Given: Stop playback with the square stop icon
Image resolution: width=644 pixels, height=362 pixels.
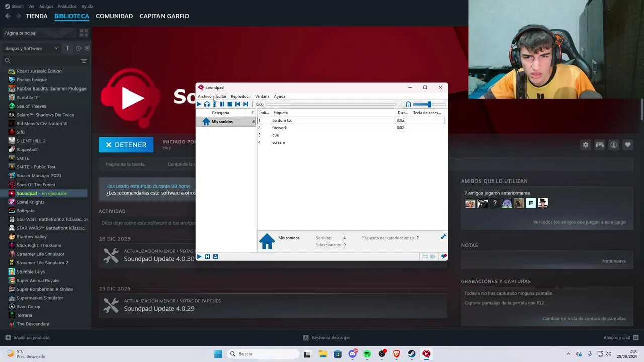Looking at the screenshot, I should pyautogui.click(x=230, y=104).
